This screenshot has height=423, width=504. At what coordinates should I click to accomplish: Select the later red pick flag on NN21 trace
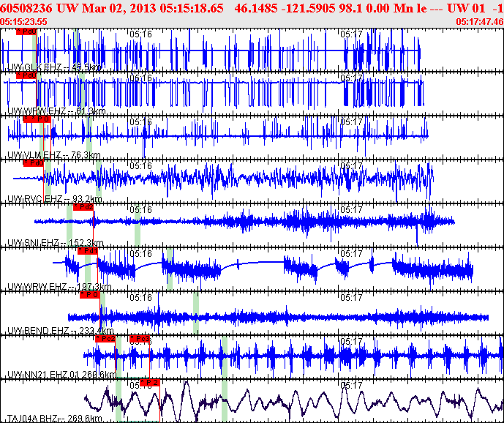tap(140, 339)
